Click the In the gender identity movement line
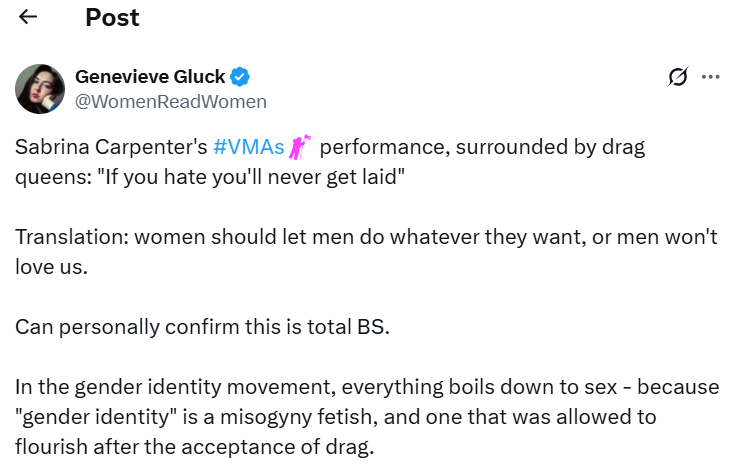737x468 pixels. coord(367,388)
